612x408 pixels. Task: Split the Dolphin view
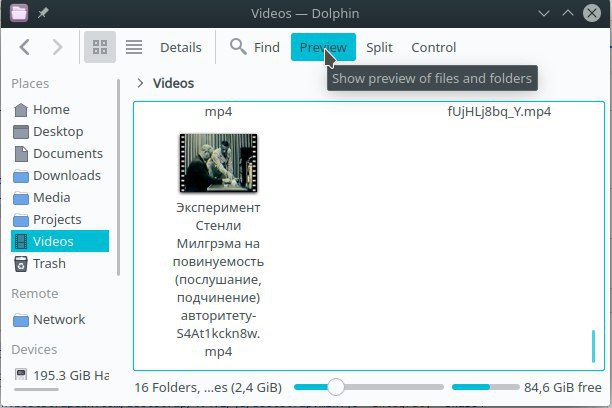pos(379,47)
